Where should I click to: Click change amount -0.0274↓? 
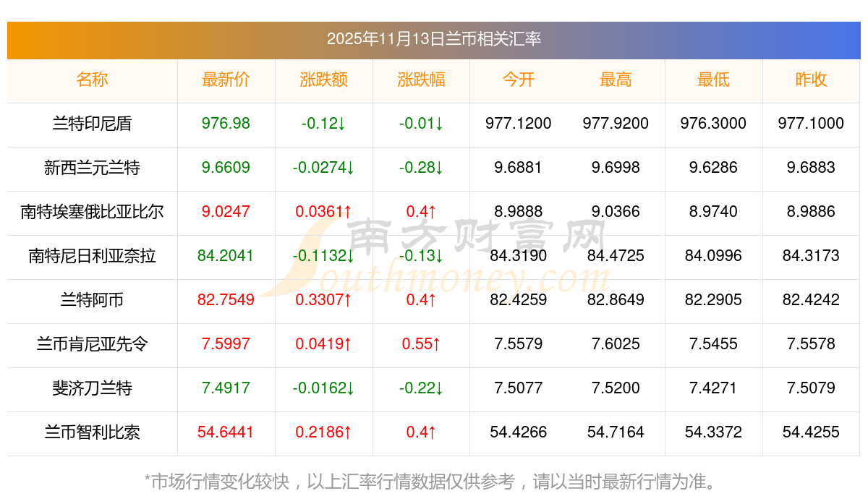pos(323,168)
